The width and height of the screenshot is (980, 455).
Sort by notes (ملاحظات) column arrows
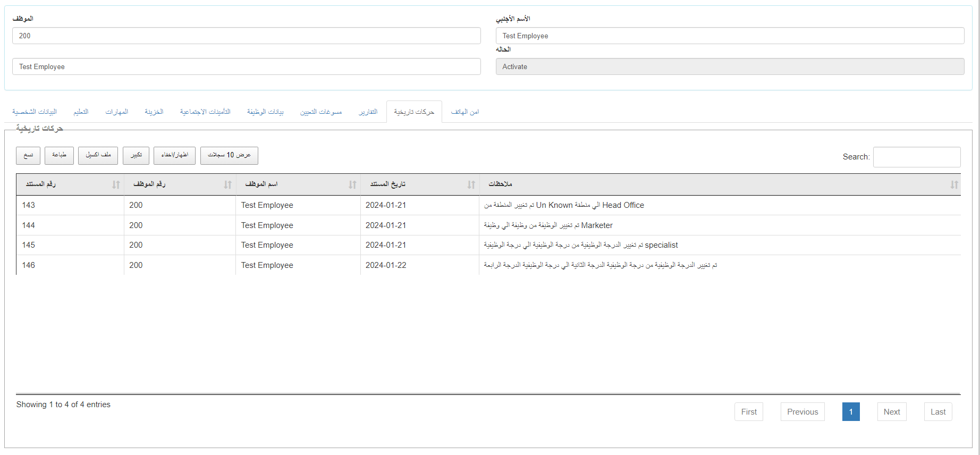(x=954, y=184)
